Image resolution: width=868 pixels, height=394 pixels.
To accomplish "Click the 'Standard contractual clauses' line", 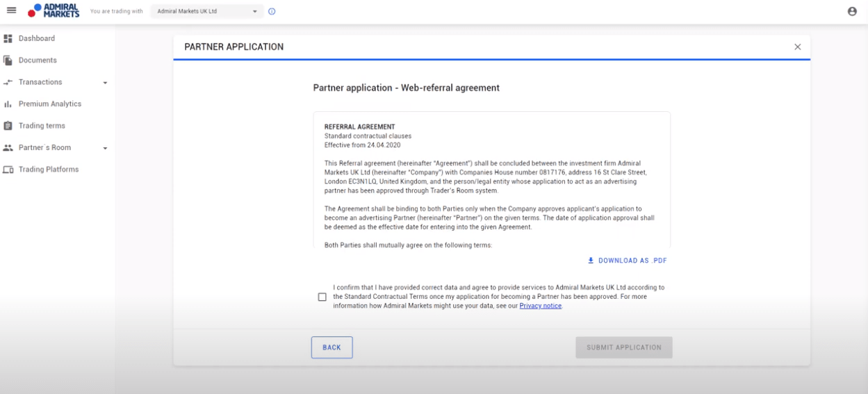I will (x=368, y=136).
